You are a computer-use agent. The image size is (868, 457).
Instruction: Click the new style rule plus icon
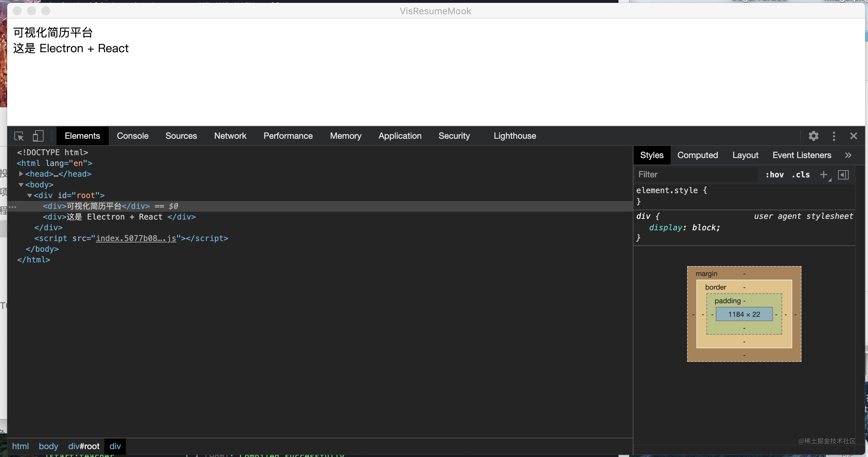[x=824, y=175]
